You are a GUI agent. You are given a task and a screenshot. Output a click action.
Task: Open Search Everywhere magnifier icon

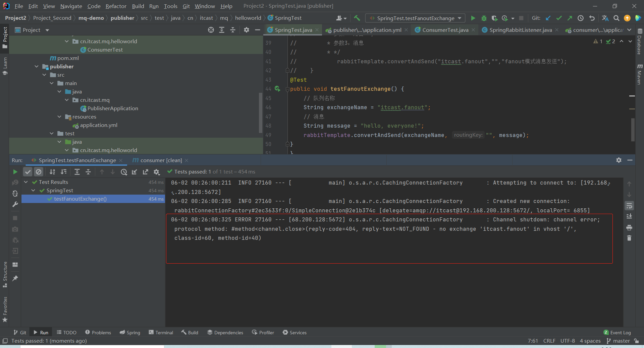pos(616,18)
